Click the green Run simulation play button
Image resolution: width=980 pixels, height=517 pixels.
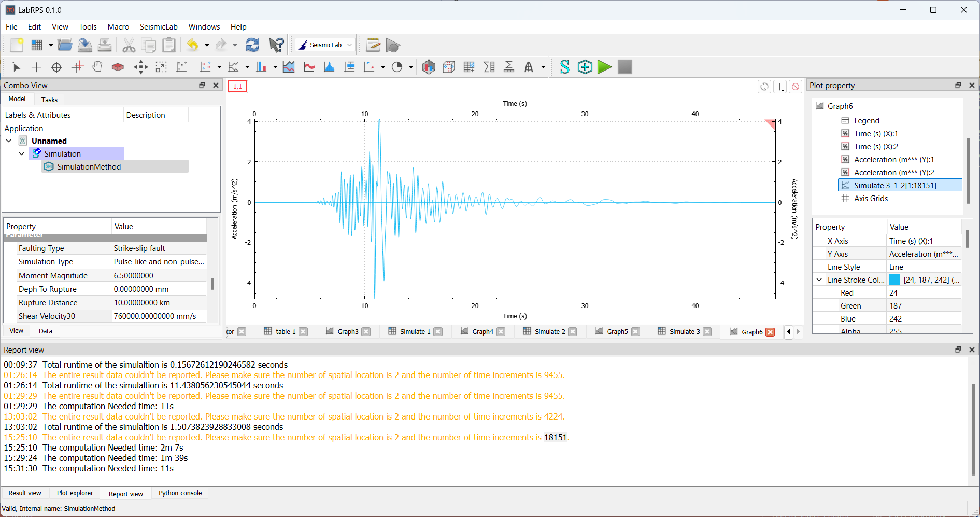[x=604, y=67]
